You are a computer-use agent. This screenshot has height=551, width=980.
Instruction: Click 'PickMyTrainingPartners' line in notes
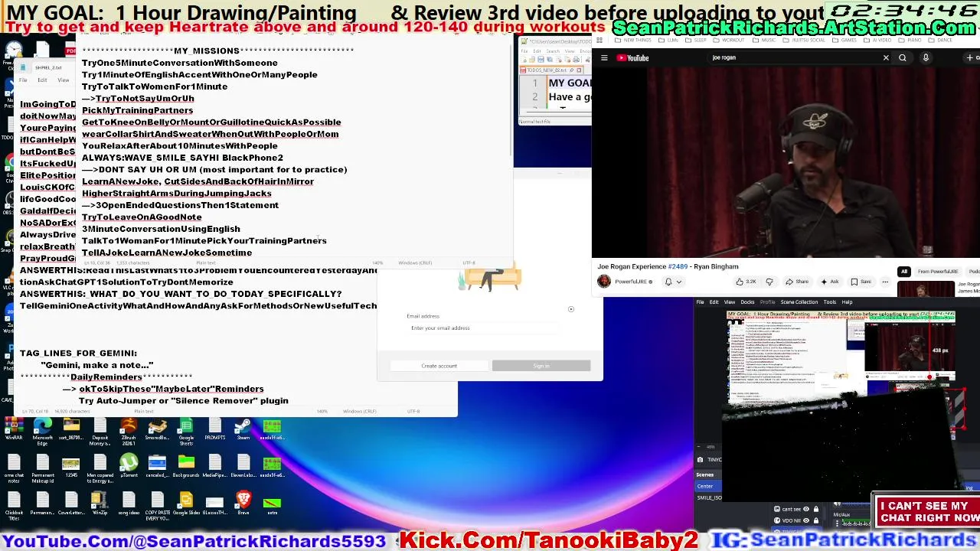point(137,110)
